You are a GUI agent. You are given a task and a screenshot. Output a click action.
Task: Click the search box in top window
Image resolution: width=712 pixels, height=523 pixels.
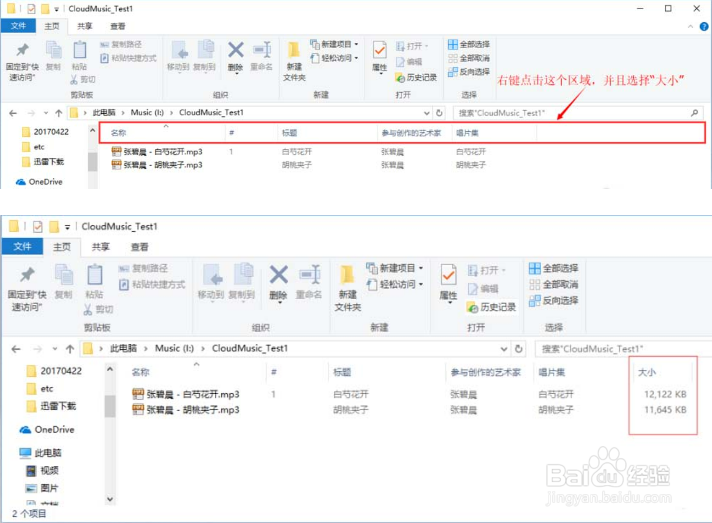click(578, 113)
